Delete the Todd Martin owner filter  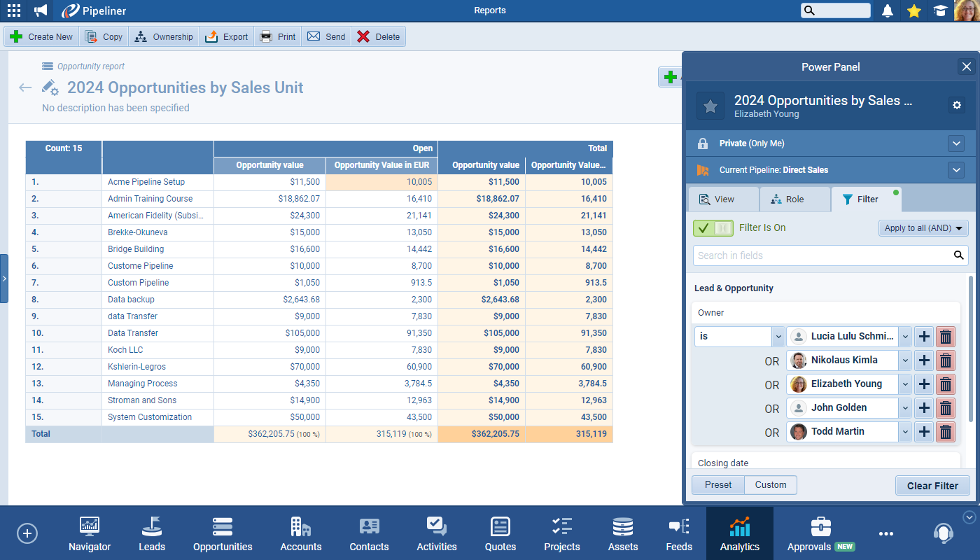pos(946,432)
